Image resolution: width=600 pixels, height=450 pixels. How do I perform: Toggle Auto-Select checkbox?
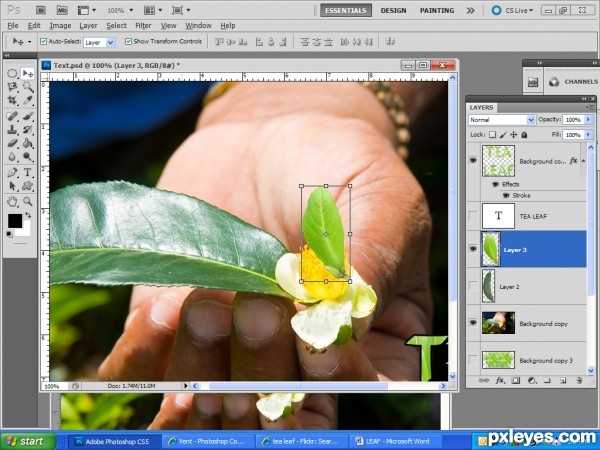click(x=44, y=41)
